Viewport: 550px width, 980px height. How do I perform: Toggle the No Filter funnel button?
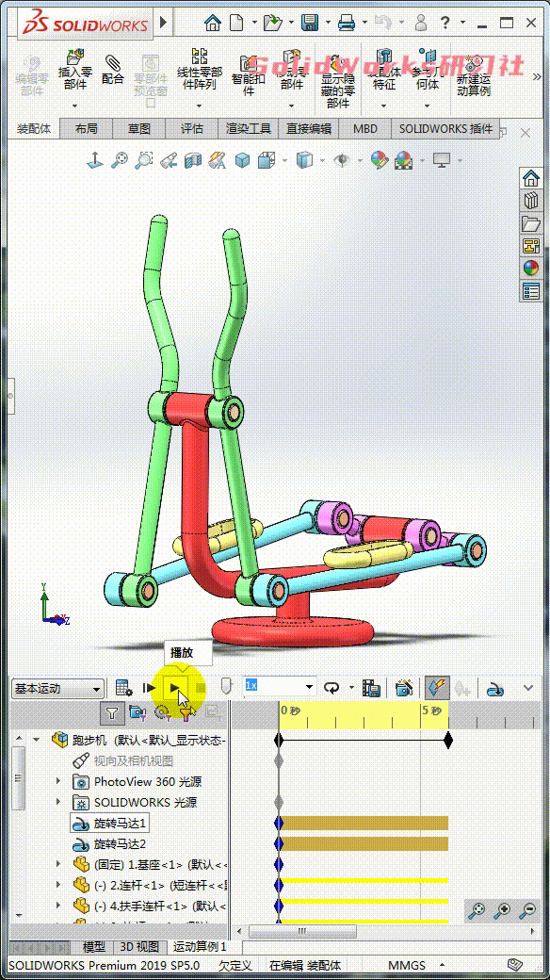click(x=112, y=711)
